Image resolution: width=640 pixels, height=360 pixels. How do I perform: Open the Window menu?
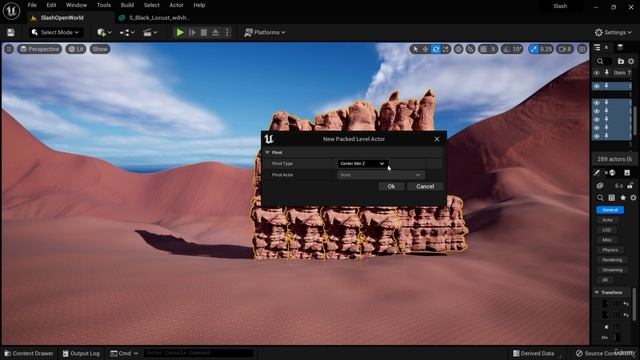coord(76,5)
